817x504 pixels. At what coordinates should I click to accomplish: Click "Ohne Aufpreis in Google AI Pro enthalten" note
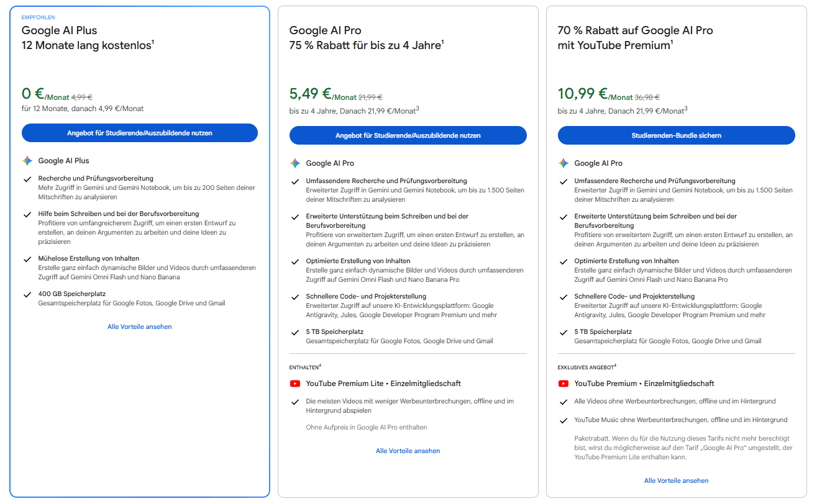367,427
